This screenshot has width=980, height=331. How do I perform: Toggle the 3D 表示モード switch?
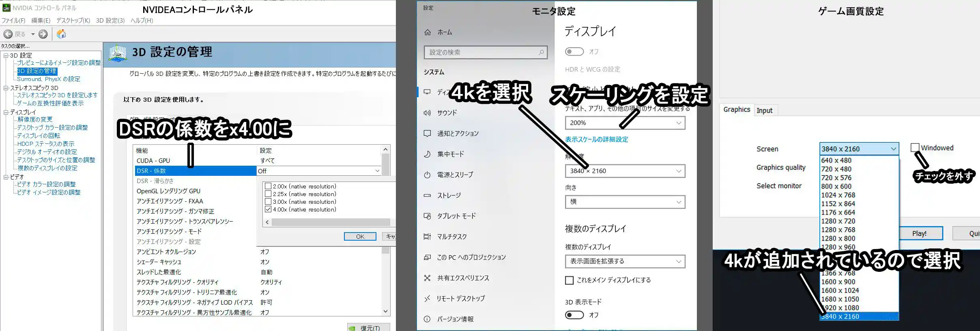[574, 315]
